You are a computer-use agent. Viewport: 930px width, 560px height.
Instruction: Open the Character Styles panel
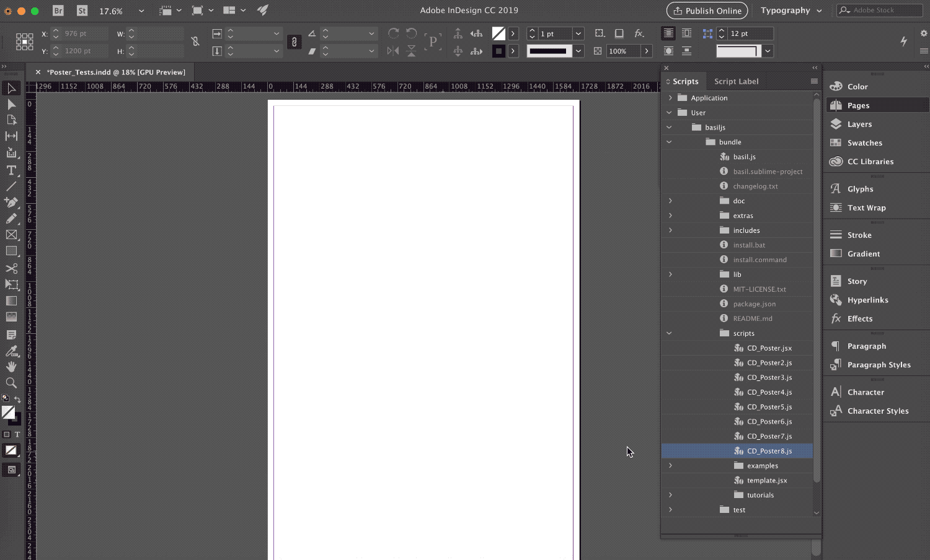pos(877,411)
